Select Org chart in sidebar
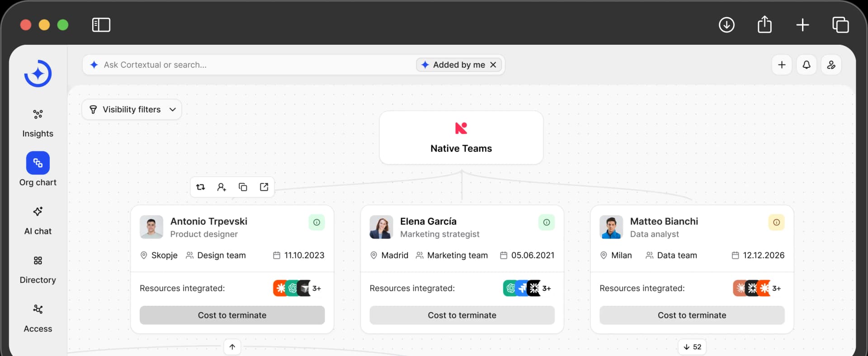 coord(38,169)
